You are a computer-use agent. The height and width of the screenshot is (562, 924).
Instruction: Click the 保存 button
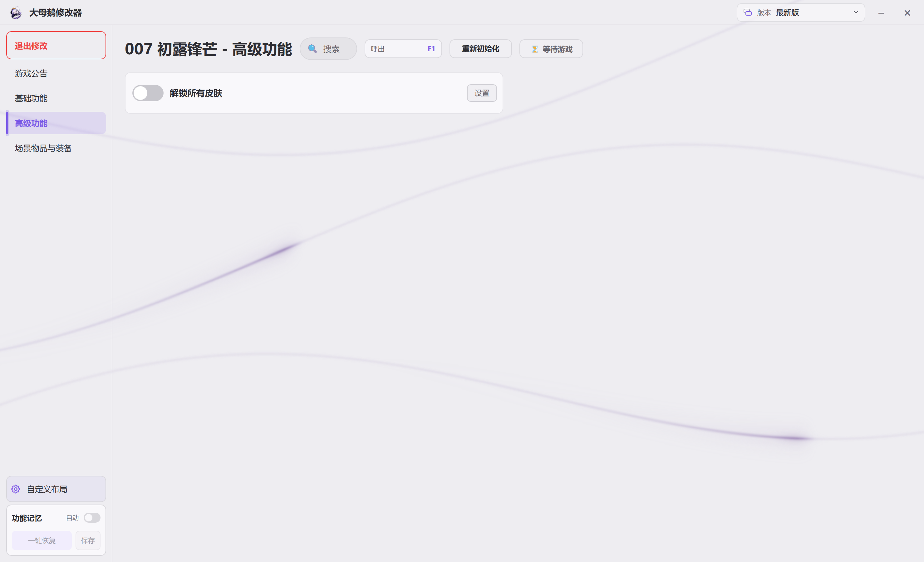88,541
